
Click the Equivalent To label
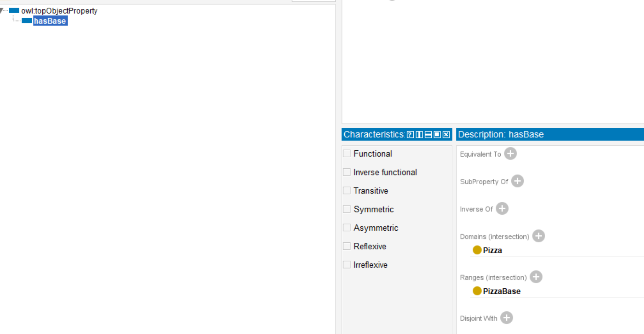point(480,154)
